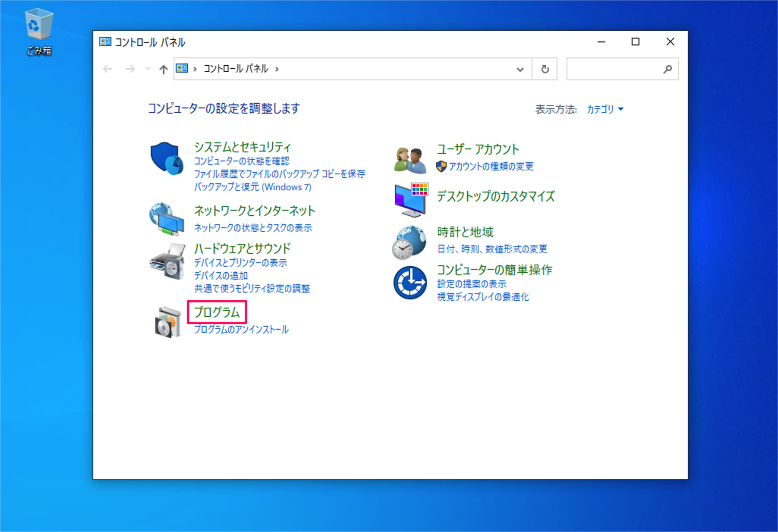Click the refresh button next to the address bar
Screen dimensions: 778x532
coord(545,69)
